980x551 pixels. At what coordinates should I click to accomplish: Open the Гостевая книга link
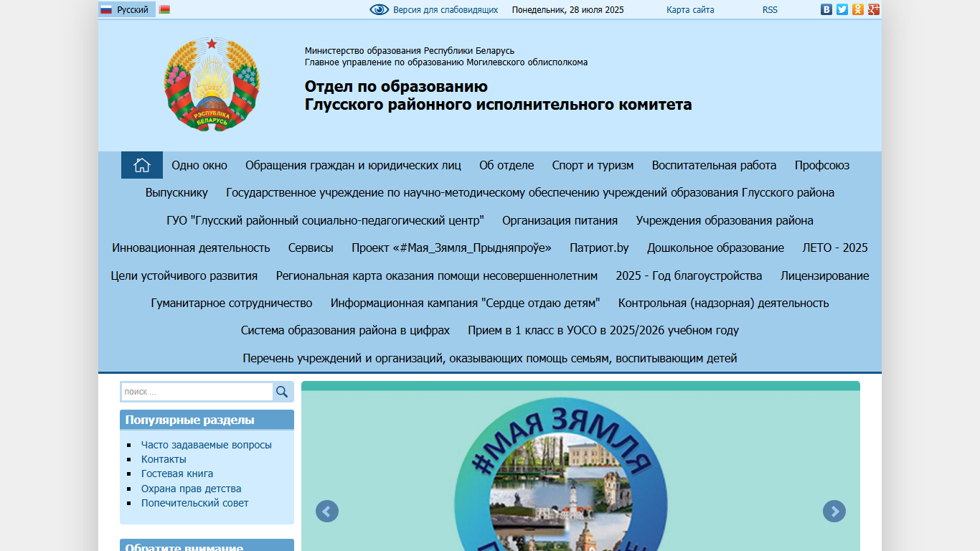tap(177, 474)
